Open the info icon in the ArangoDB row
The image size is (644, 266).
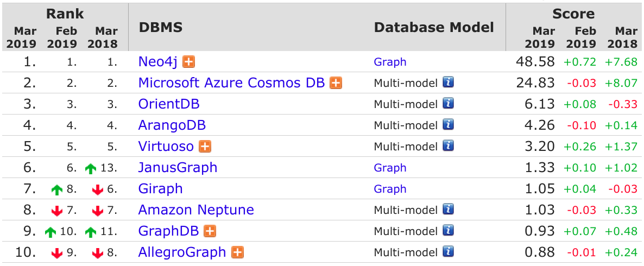pos(448,125)
